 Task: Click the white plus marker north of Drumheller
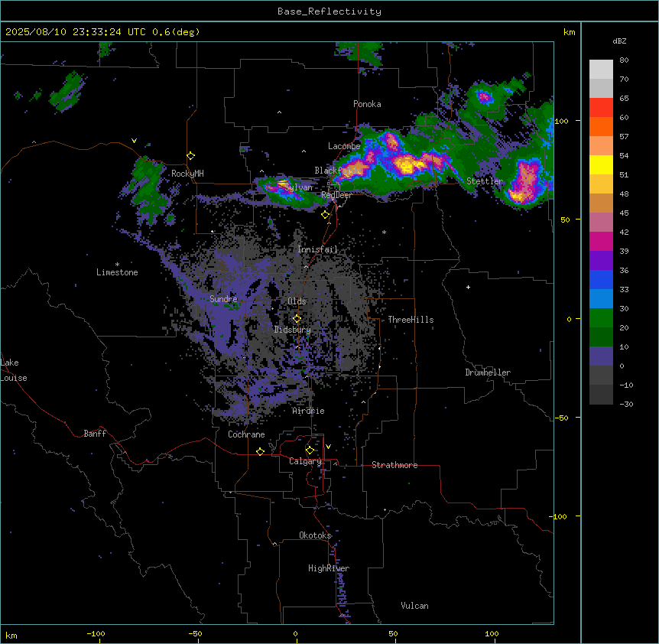tap(468, 287)
